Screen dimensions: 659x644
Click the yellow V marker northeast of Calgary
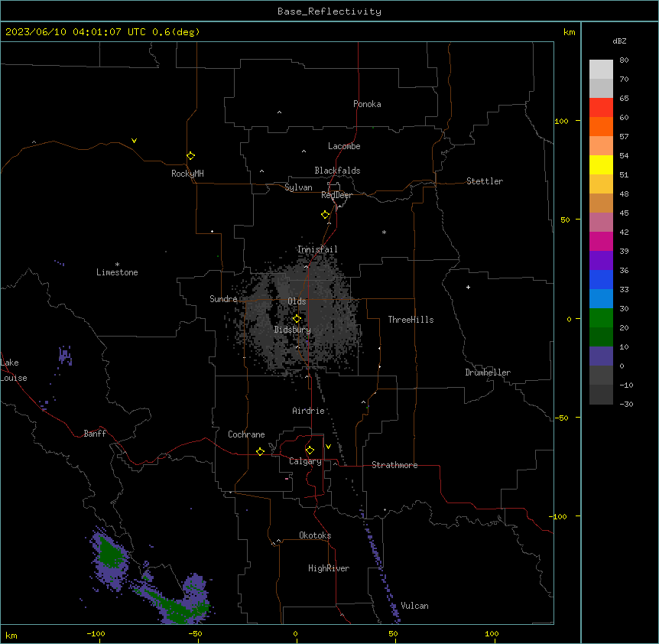[x=328, y=447]
